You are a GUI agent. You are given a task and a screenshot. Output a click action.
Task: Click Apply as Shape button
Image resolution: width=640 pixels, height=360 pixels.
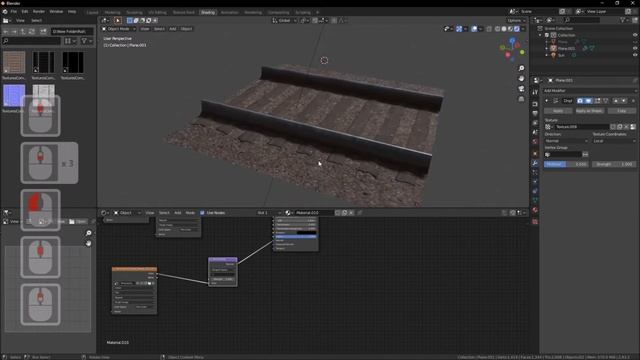pos(589,111)
